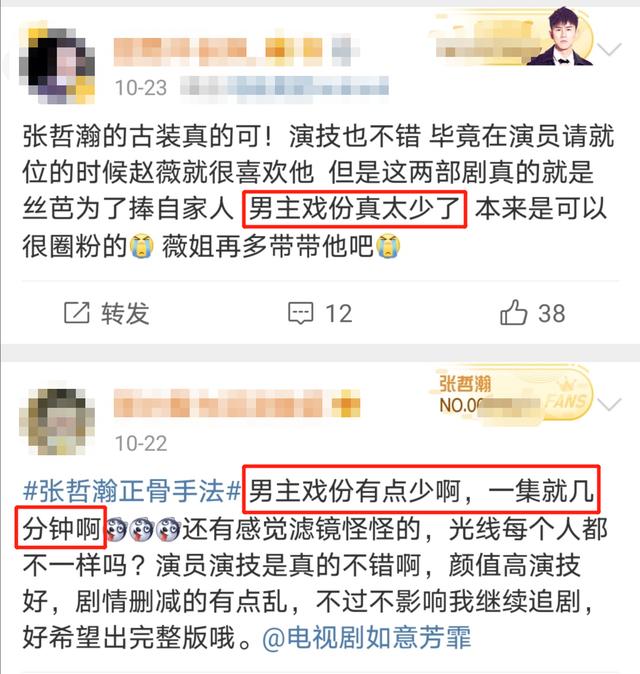Open the @电视剧如意芳霏 mention link
640x674 pixels.
[x=367, y=637]
